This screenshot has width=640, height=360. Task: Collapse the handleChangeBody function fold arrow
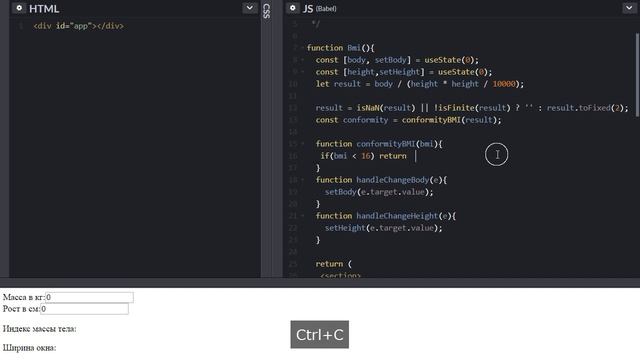(x=302, y=180)
